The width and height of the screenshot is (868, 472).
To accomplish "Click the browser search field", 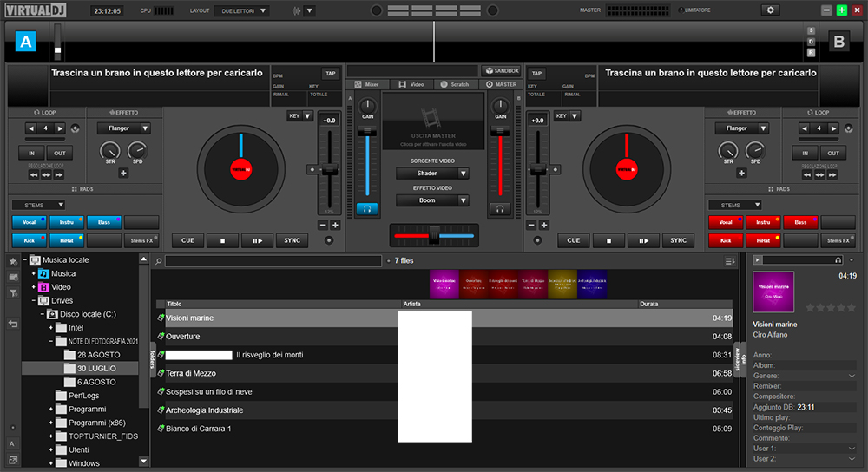I will coord(273,261).
